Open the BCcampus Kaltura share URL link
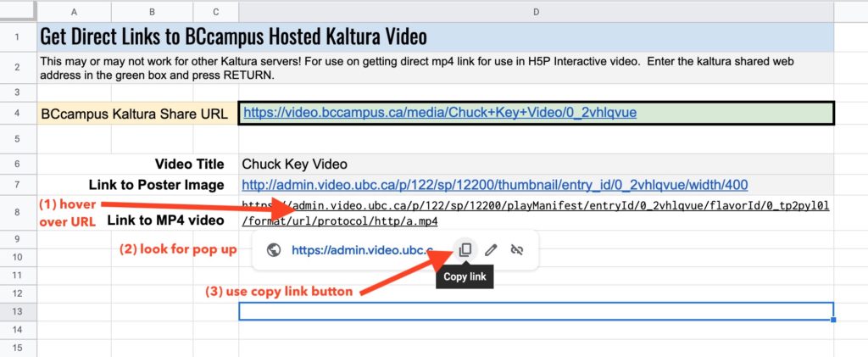This screenshot has height=357, width=868. click(x=440, y=113)
